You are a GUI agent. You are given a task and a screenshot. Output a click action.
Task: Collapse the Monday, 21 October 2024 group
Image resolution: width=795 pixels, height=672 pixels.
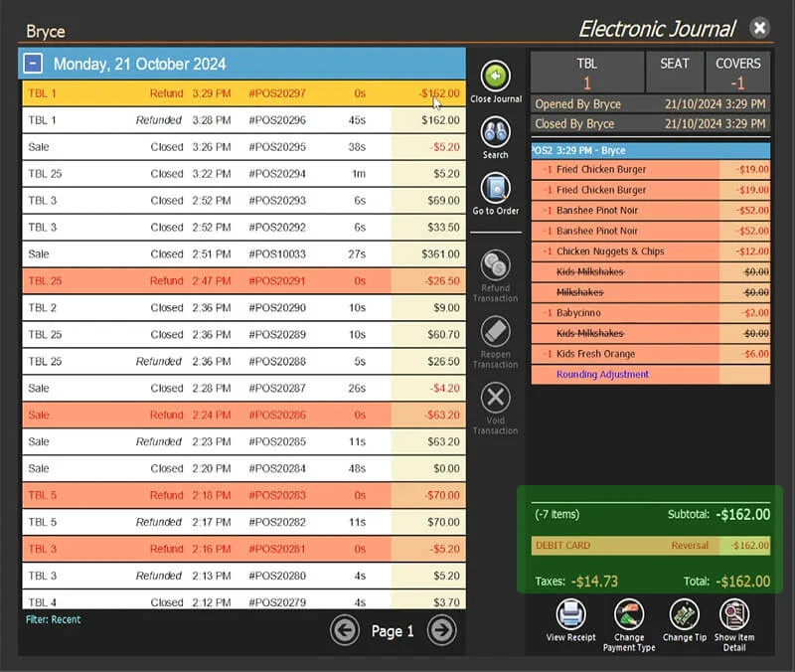(33, 64)
